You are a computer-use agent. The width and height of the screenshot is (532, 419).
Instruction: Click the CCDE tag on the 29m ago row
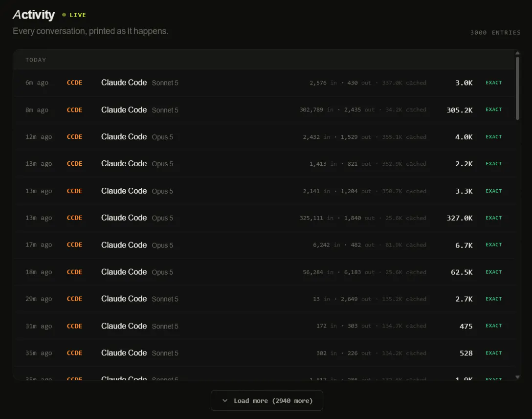coord(75,299)
